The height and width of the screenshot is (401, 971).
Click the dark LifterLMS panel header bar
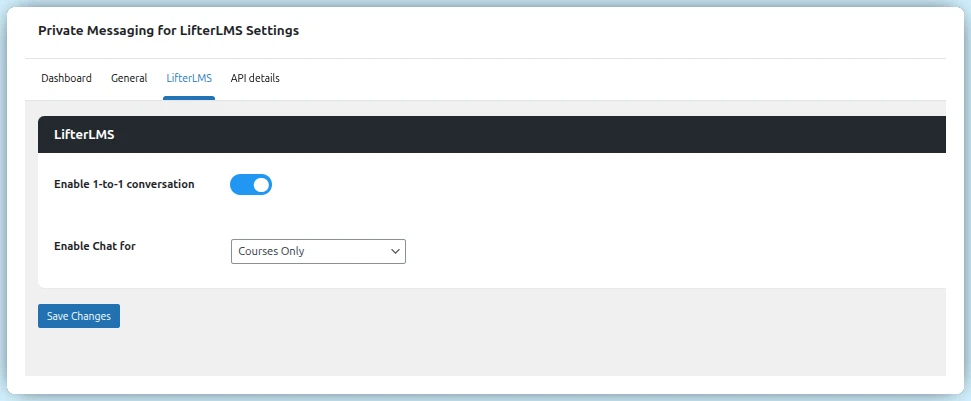pos(500,135)
